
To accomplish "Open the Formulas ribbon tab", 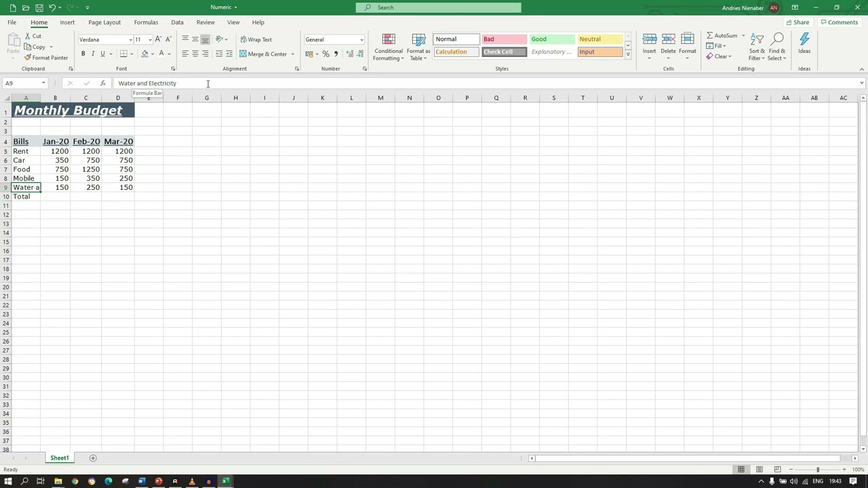I will coord(146,22).
